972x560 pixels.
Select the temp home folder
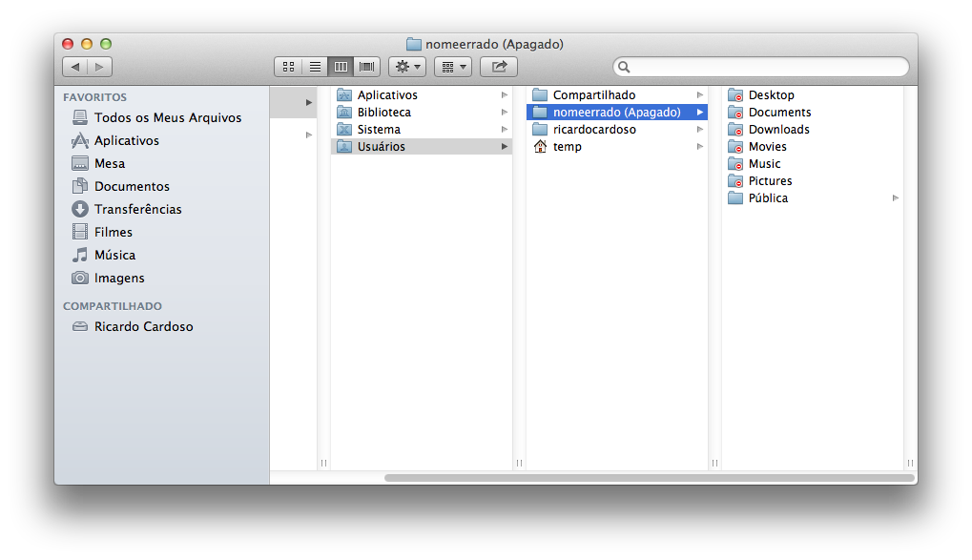[567, 147]
